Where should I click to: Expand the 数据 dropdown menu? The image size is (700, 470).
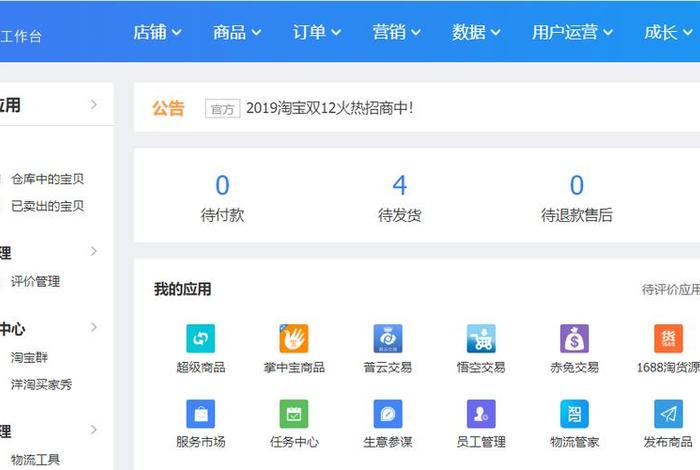476,32
